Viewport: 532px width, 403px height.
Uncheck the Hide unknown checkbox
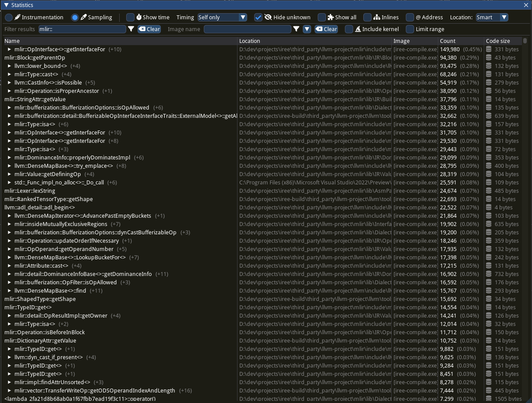[x=258, y=17]
